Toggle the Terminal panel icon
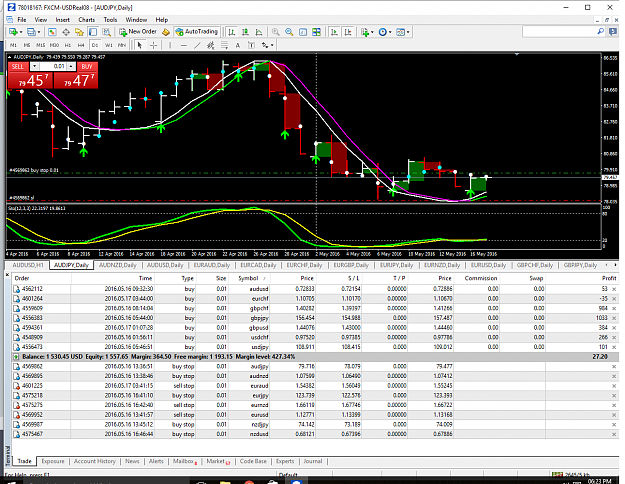Image resolution: width=625 pixels, height=484 pixels. (x=93, y=32)
